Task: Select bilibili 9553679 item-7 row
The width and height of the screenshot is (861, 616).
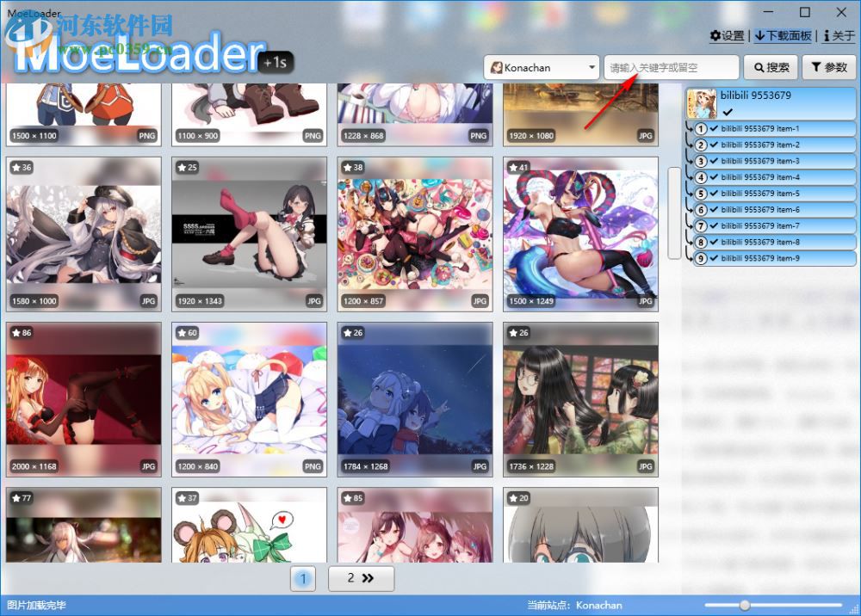Action: tap(774, 226)
